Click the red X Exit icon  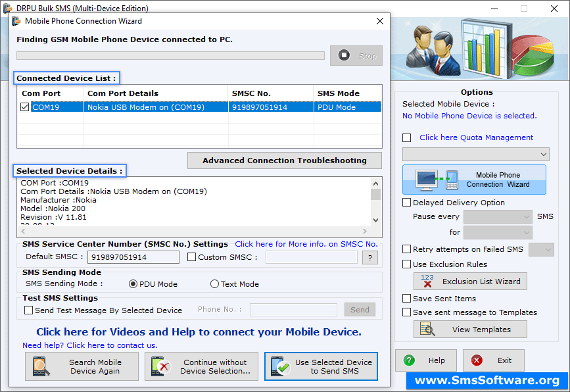click(x=477, y=360)
